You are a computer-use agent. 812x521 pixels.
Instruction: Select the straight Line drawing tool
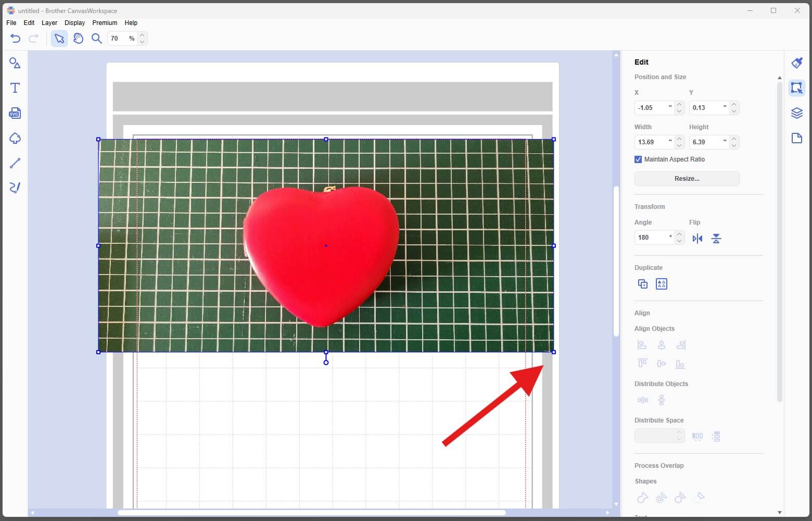[15, 163]
